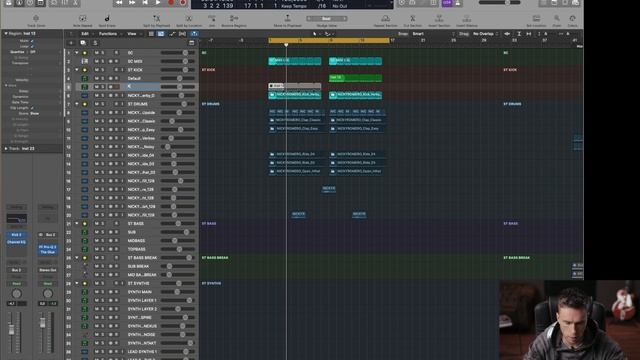
Task: Open the Library panel icon
Action: [9, 2]
